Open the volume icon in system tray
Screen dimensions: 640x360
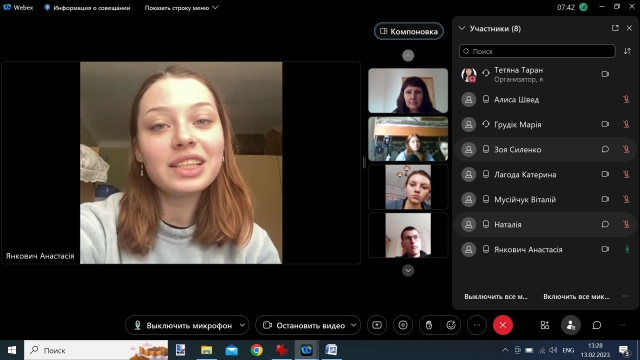[x=553, y=350]
